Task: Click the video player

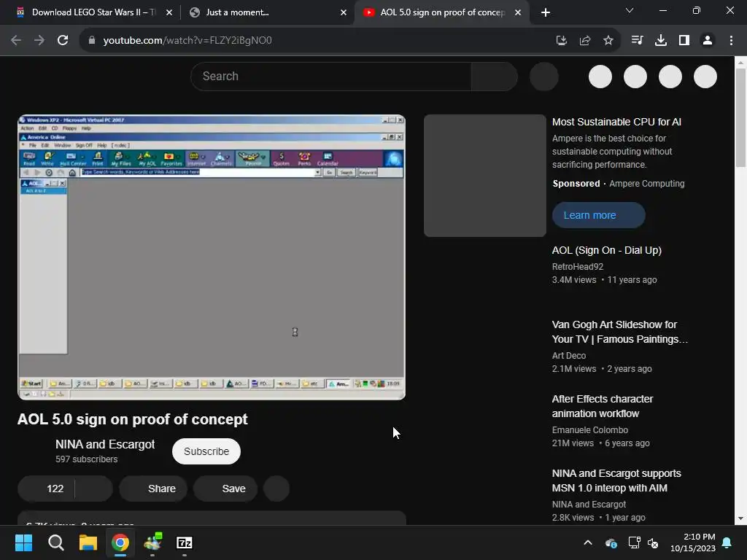Action: pyautogui.click(x=212, y=257)
